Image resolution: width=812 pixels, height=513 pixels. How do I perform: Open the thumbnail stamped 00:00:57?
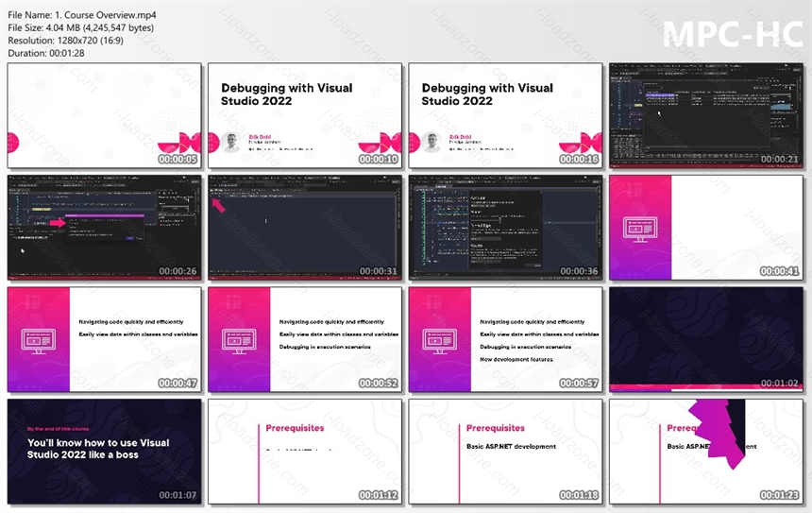click(505, 339)
